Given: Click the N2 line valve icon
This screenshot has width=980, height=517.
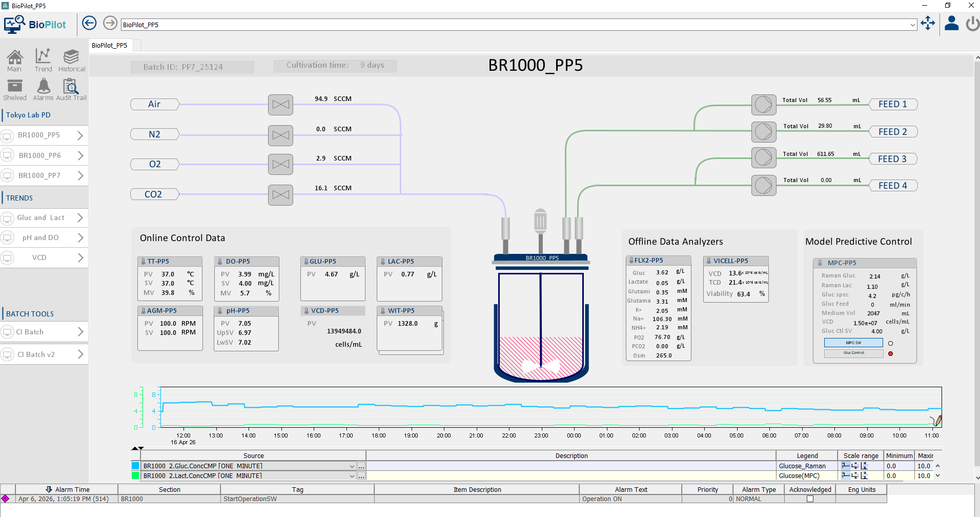Looking at the screenshot, I should tap(280, 135).
